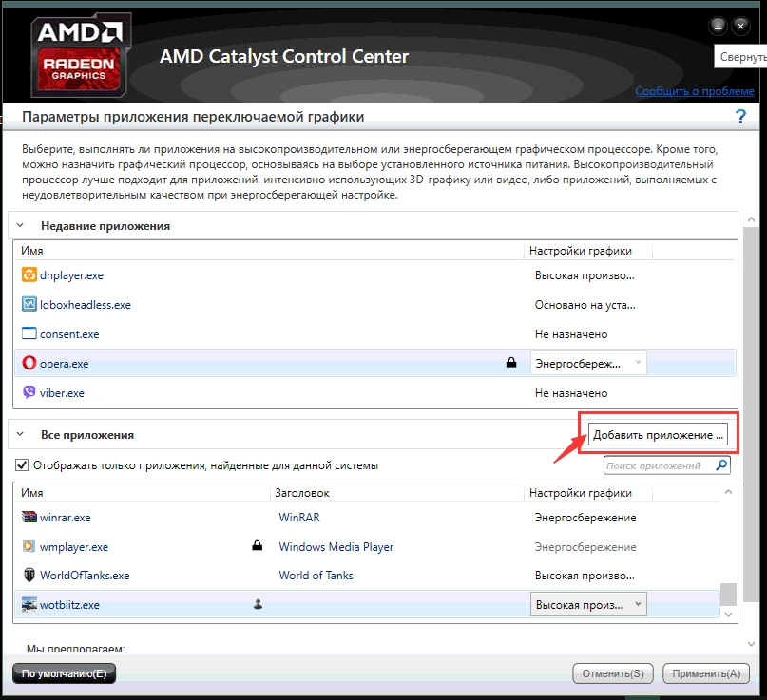Viewport: 767px width, 700px height.
Task: Collapse the 'Недавние приложения' section
Action: pyautogui.click(x=19, y=226)
